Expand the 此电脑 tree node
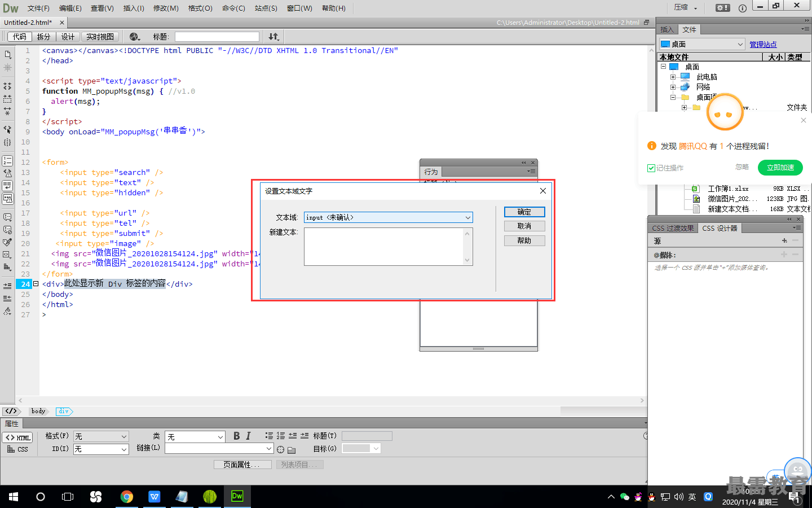Image resolution: width=812 pixels, height=508 pixels. pos(673,77)
